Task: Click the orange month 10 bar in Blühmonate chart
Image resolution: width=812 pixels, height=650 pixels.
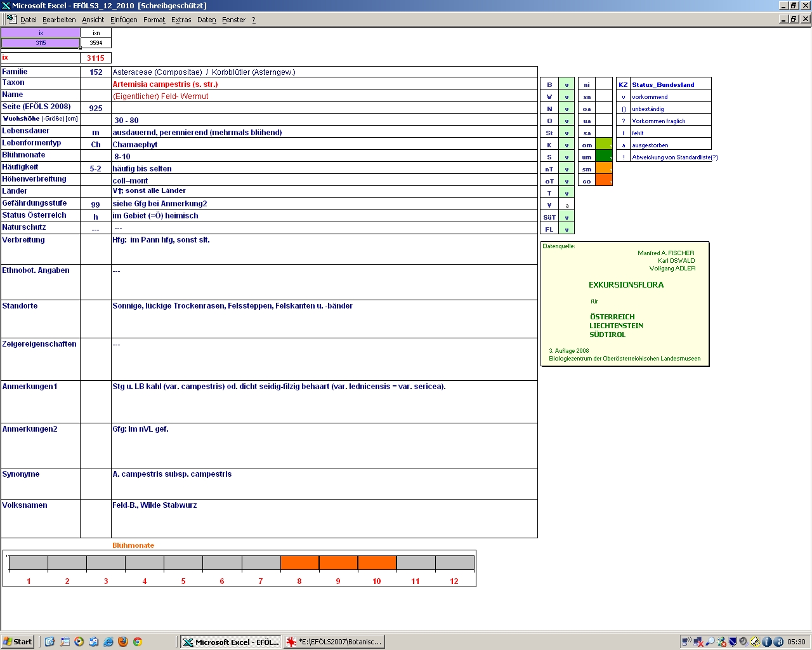Action: (x=377, y=563)
